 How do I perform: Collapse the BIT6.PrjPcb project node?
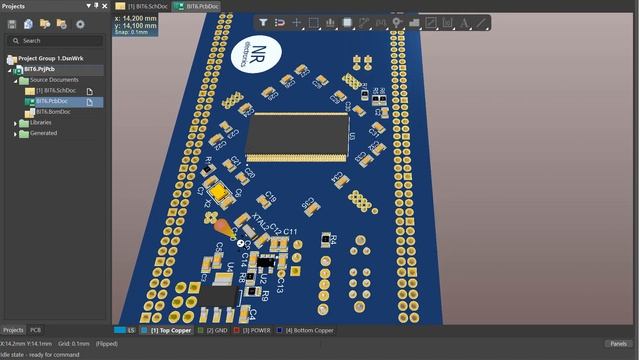tap(10, 70)
